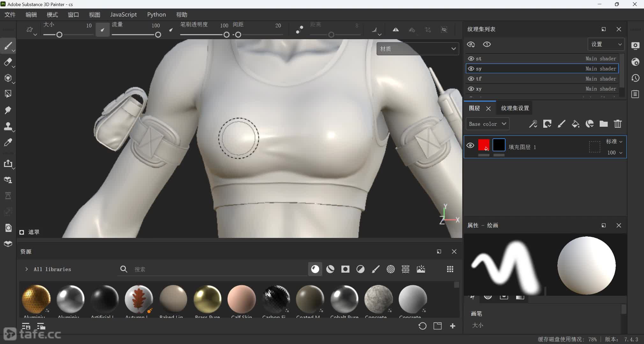Screen dimensions: 644x344
Task: Open the JavaScript menu
Action: 123,15
